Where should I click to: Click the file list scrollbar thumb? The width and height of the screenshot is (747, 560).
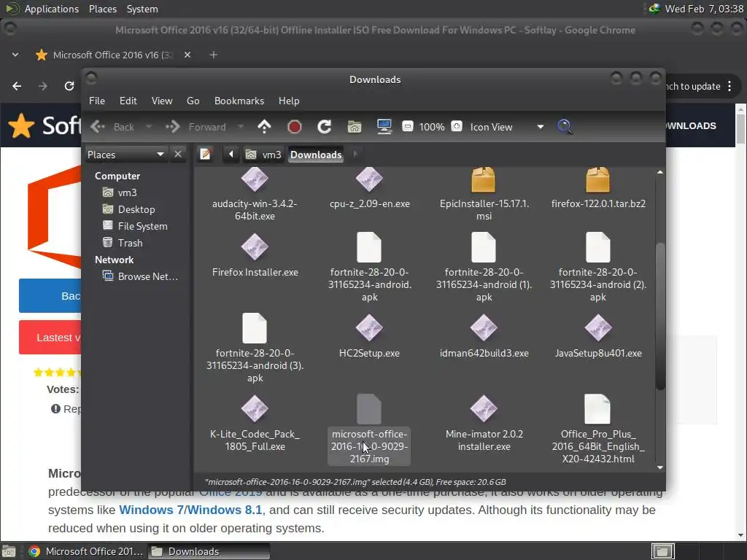[x=659, y=316]
